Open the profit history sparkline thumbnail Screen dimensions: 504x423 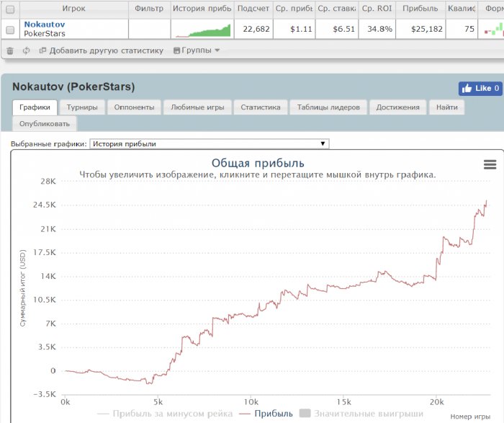201,29
